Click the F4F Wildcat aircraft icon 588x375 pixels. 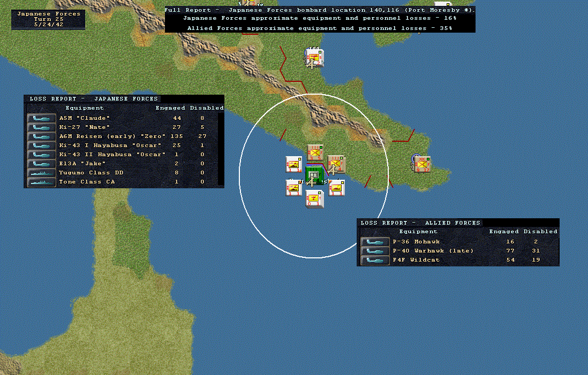coord(375,260)
